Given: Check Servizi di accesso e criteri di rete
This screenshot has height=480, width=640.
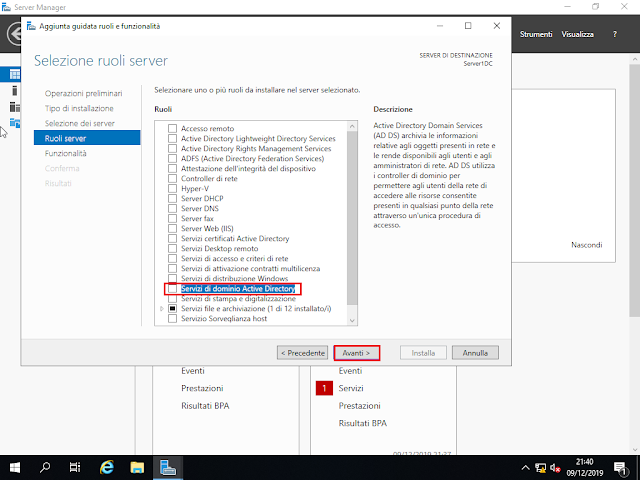Looking at the screenshot, I should pos(172,259).
